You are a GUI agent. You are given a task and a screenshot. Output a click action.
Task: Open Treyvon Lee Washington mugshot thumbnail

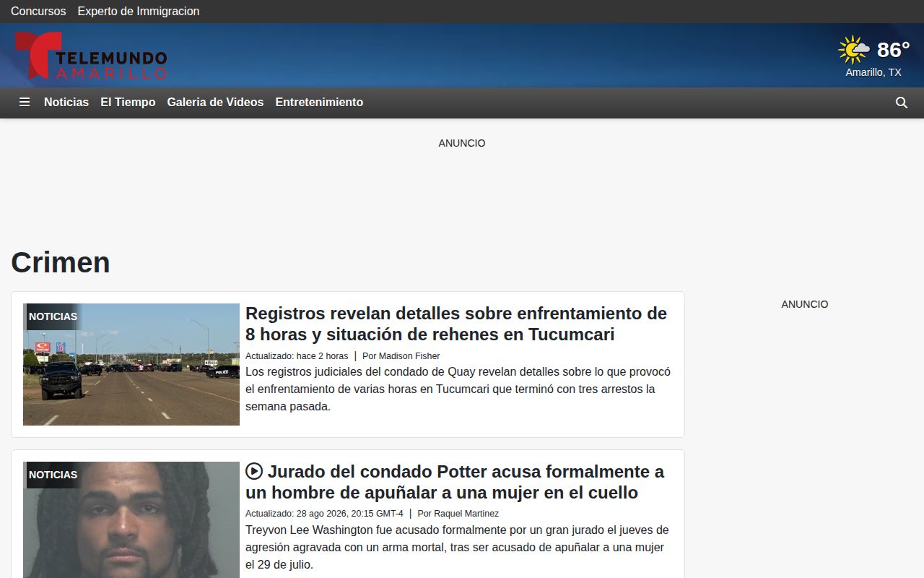tap(131, 520)
